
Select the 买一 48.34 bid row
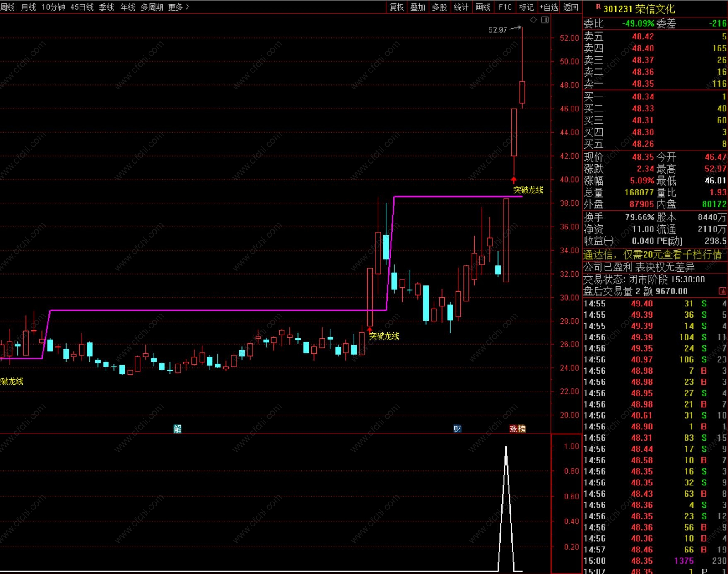655,97
